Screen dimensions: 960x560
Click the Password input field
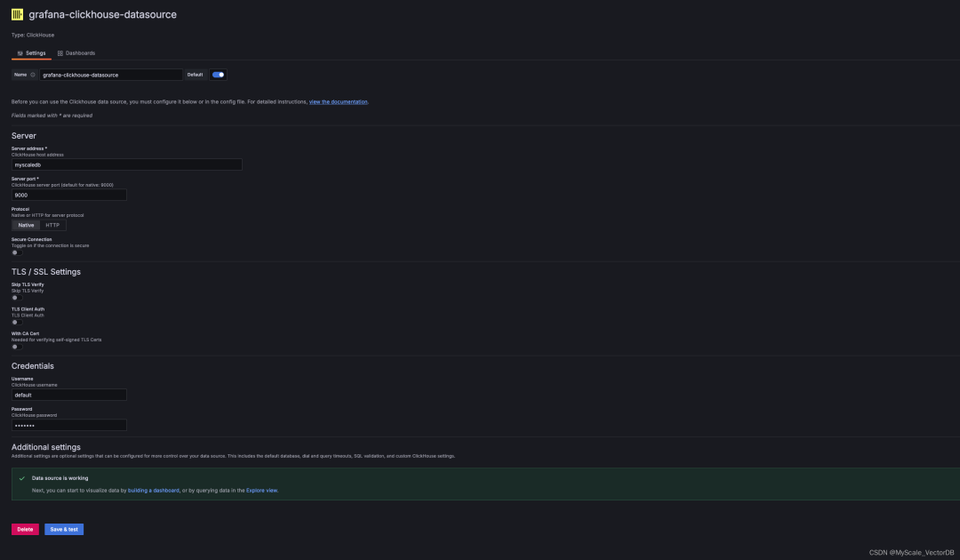pos(69,426)
